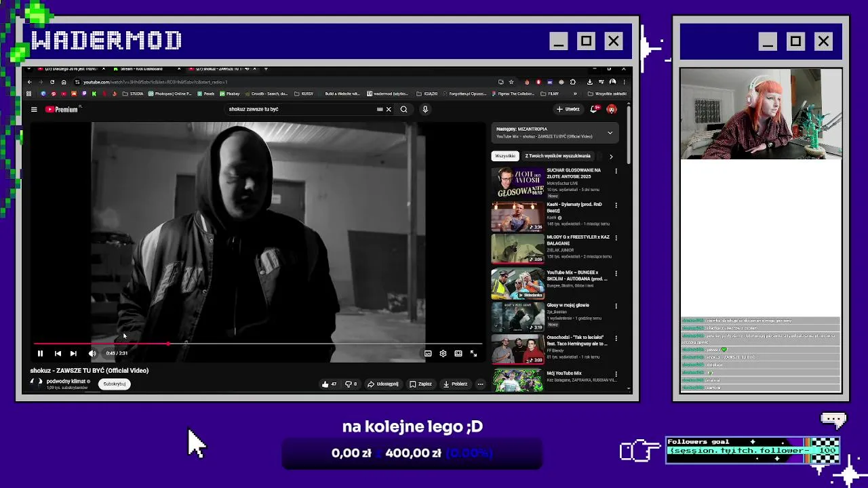Image resolution: width=868 pixels, height=488 pixels.
Task: Open options for BUNGEE AUTOBANA mix
Action: pos(616,273)
